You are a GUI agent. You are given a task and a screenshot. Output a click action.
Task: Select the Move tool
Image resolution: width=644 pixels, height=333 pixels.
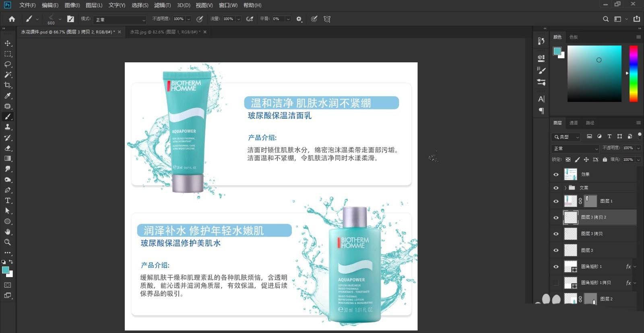[x=8, y=43]
